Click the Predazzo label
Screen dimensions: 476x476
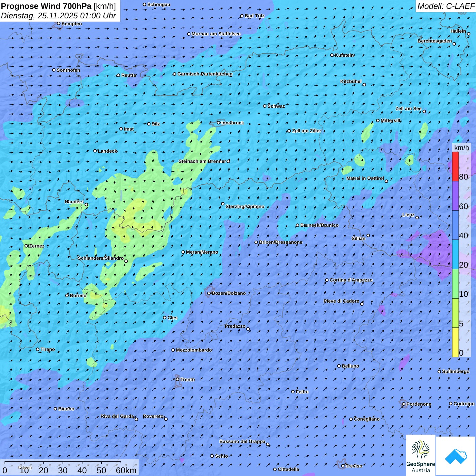coord(235,326)
